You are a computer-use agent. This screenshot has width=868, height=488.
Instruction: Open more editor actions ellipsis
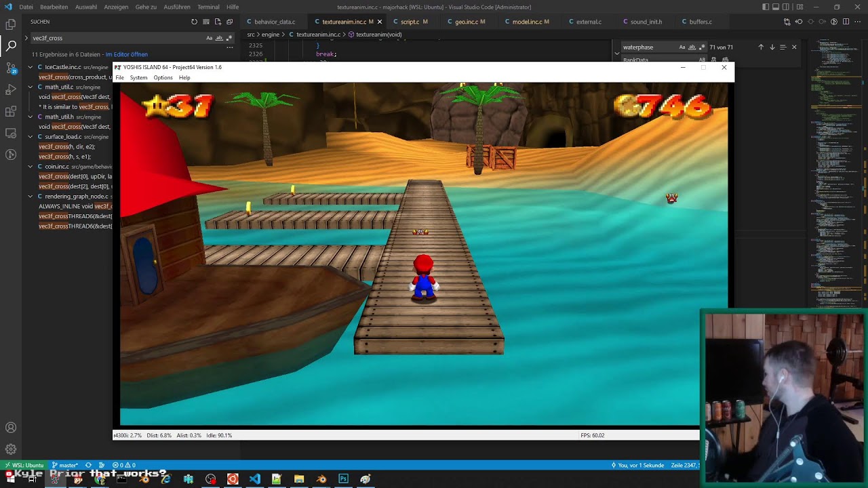pyautogui.click(x=858, y=22)
